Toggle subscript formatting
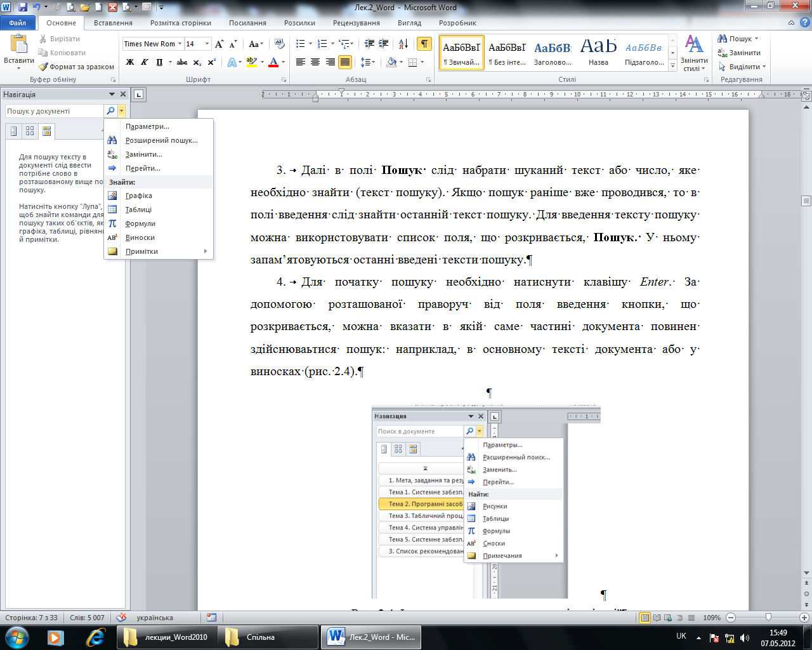Viewport: 812px width, 650px height. [x=197, y=62]
